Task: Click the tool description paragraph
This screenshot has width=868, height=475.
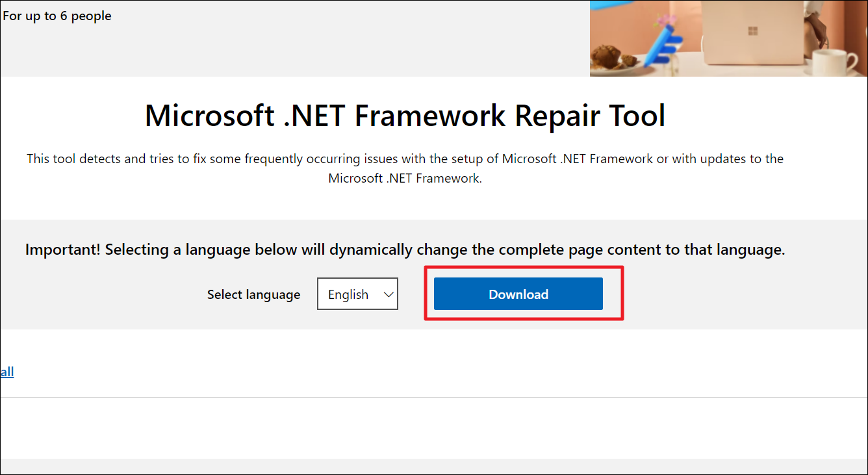Action: pos(405,168)
